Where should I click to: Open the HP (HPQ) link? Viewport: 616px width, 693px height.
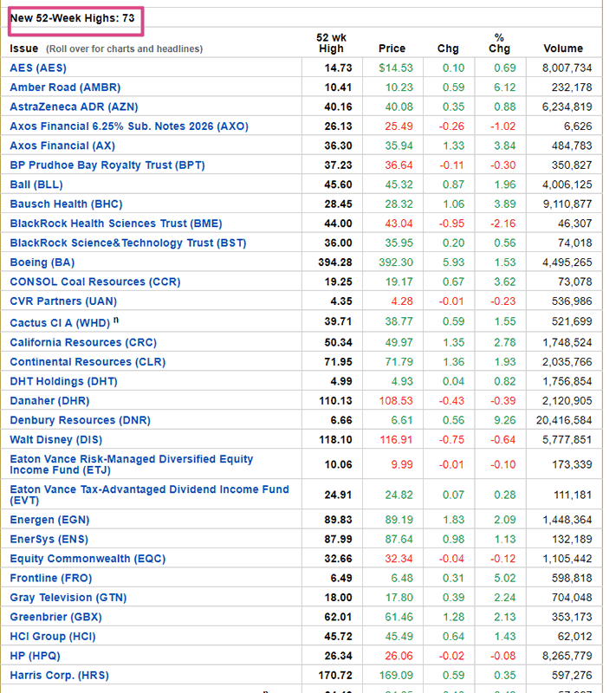point(35,656)
